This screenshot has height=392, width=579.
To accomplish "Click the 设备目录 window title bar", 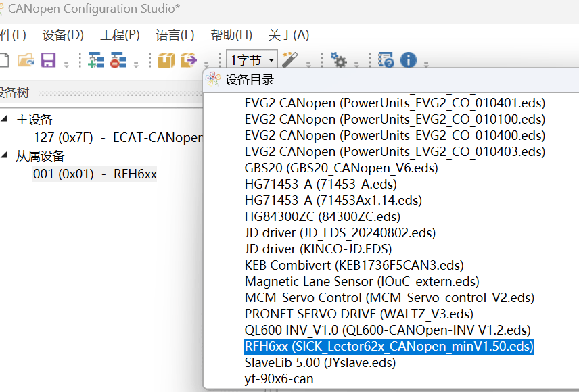I will point(392,80).
